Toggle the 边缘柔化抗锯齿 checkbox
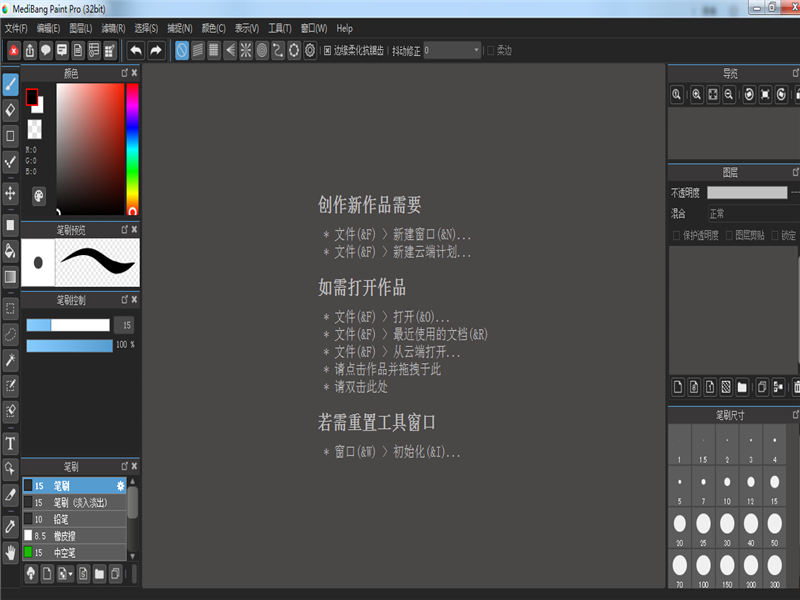The width and height of the screenshot is (800, 600). 328,51
